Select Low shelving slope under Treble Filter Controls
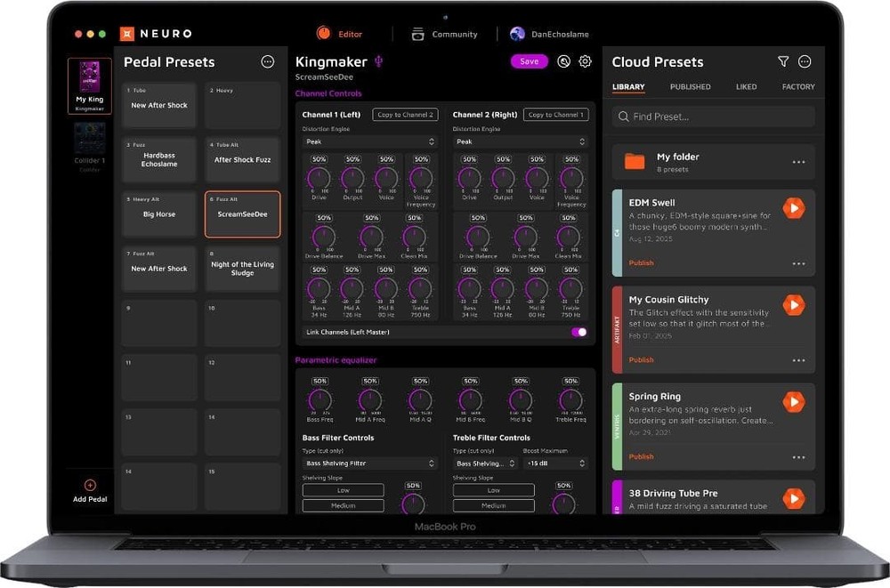The image size is (890, 588). pyautogui.click(x=493, y=490)
